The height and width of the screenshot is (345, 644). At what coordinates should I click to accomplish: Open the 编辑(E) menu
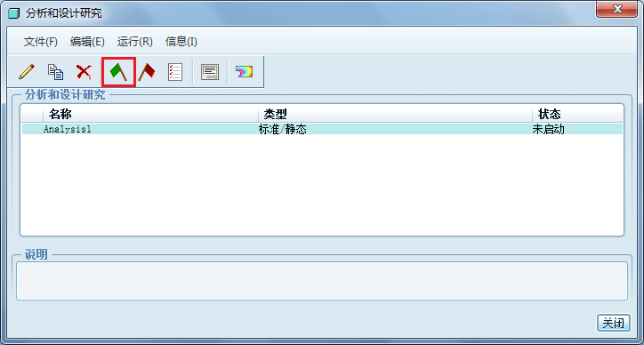pos(87,42)
